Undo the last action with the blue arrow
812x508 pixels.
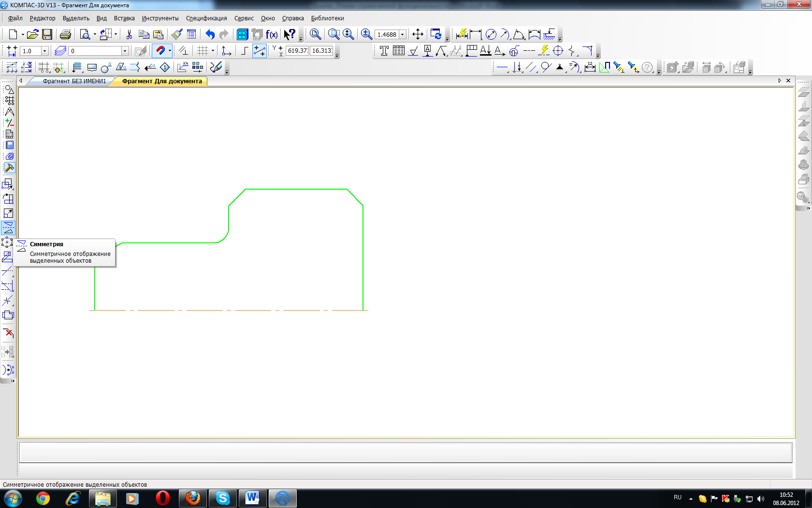pos(210,34)
